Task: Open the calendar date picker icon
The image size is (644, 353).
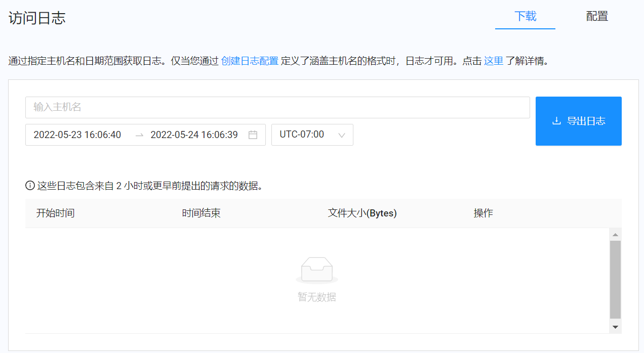Action: 253,135
